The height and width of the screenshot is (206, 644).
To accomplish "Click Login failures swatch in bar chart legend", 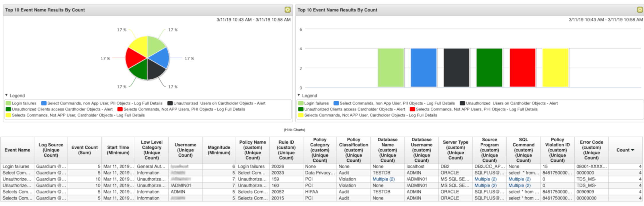I will tap(301, 103).
